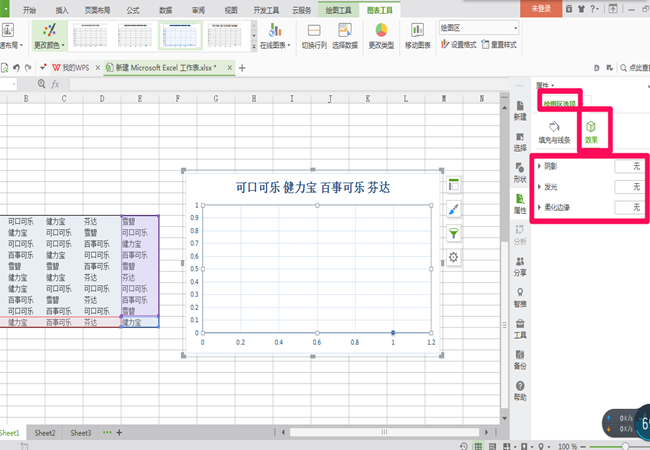Open the 绘图区 chart element combo box
The height and width of the screenshot is (450, 650).
pyautogui.click(x=479, y=28)
